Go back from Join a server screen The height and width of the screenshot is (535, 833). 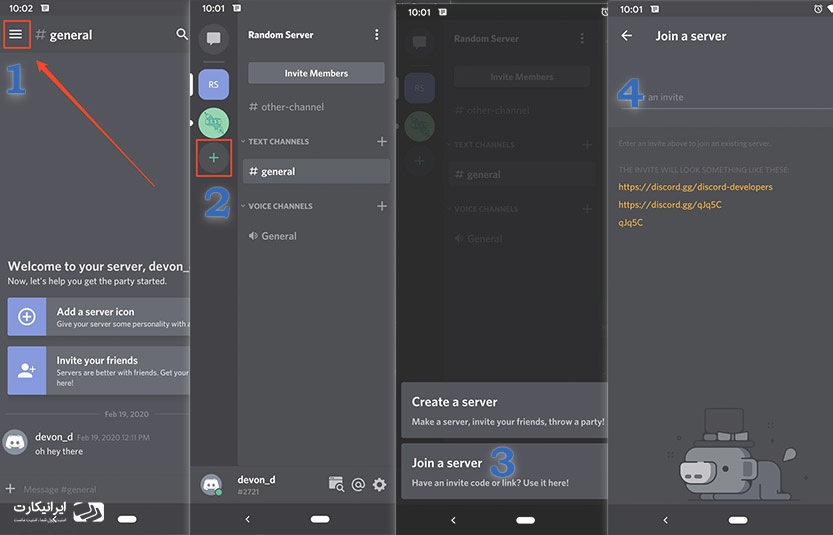(x=627, y=36)
